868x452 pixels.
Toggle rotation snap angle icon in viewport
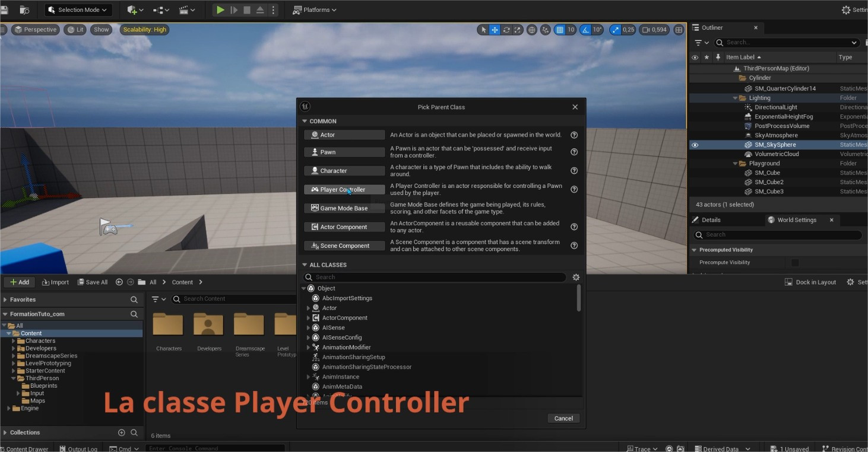586,30
